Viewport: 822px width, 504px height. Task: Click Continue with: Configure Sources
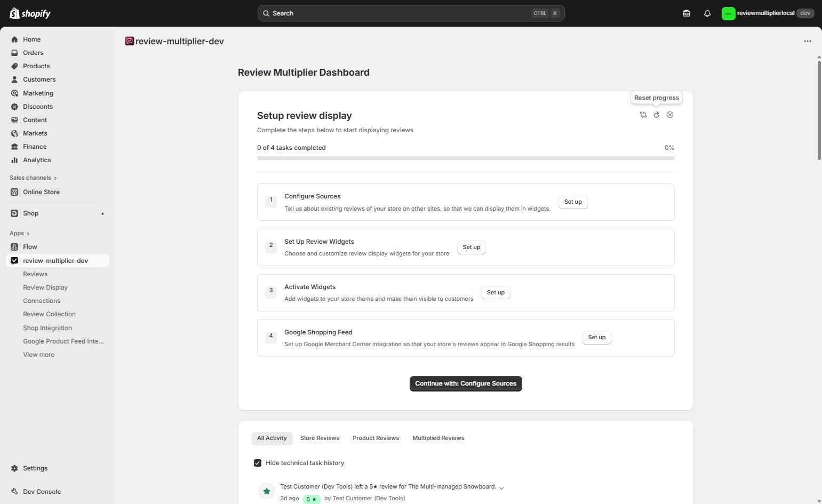[x=465, y=383]
